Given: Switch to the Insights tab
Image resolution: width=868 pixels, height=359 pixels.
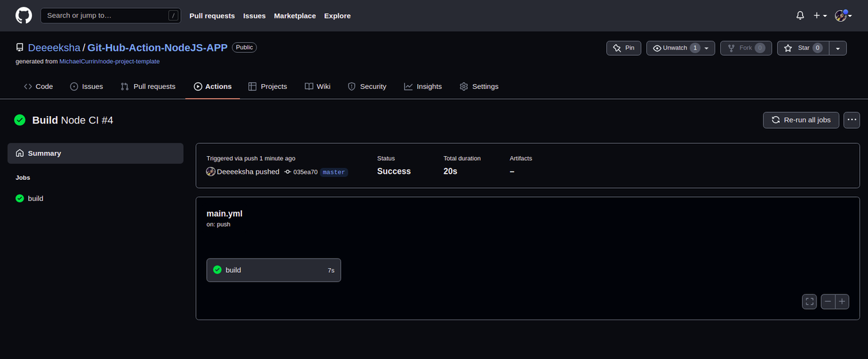Looking at the screenshot, I should pyautogui.click(x=422, y=86).
